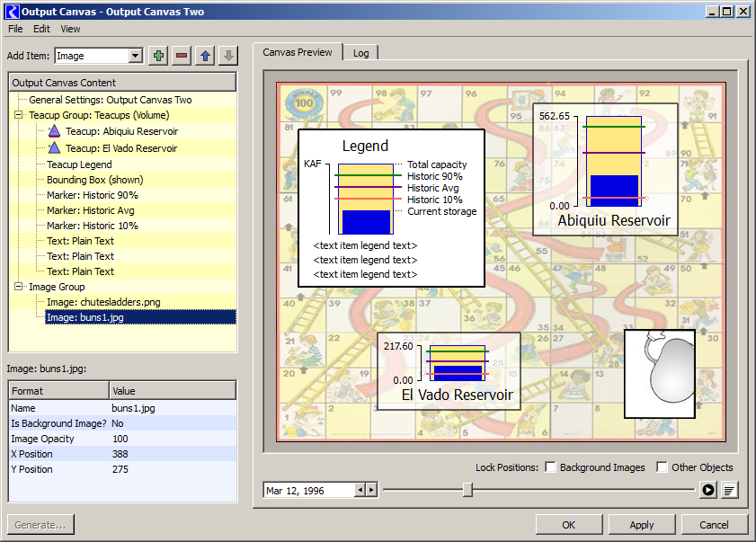Select Teacup Group: Teacups (Volume) row
Viewport: 756px width, 542px height.
pyautogui.click(x=99, y=115)
